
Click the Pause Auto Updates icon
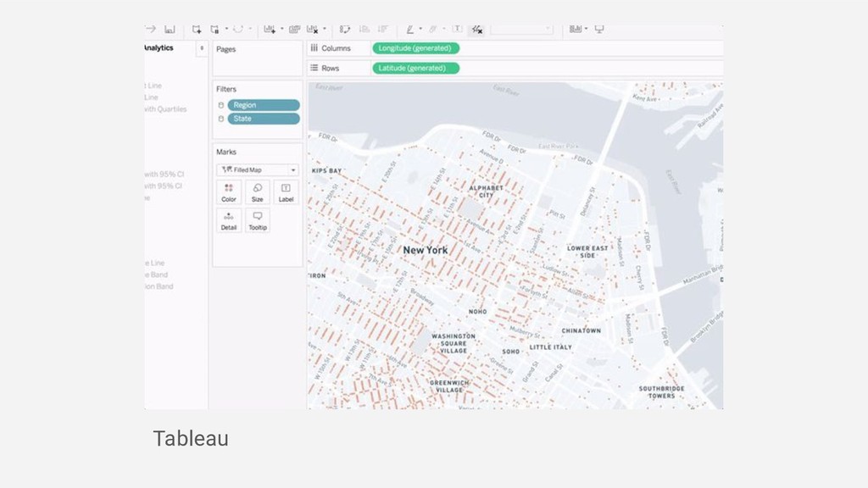214,29
